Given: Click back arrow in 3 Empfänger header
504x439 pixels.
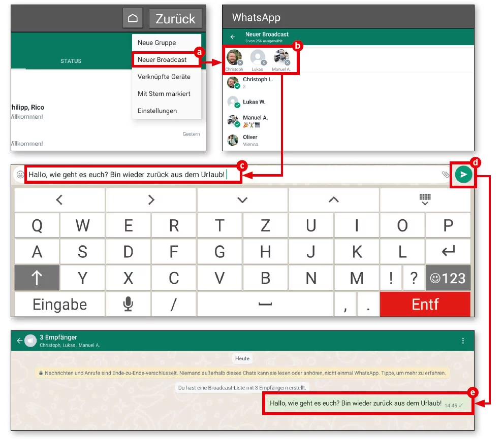Looking at the screenshot, I should click(x=20, y=341).
